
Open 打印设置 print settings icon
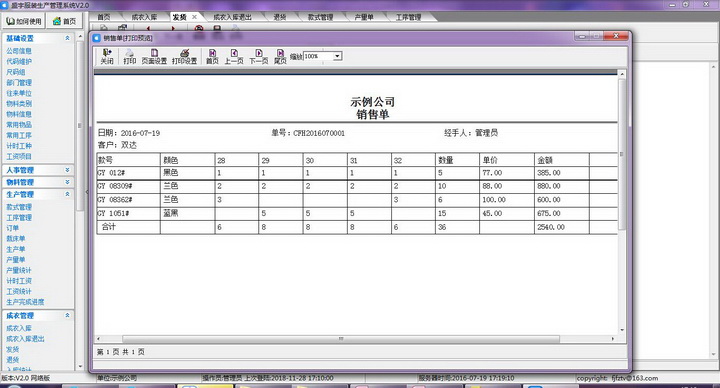[x=185, y=56]
